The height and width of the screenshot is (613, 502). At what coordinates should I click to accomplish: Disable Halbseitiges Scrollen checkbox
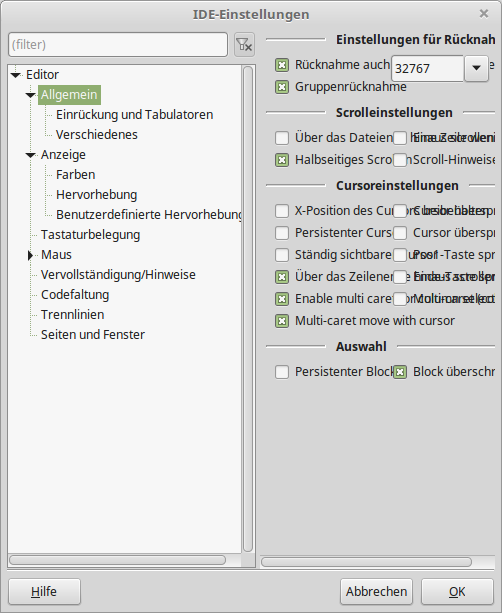point(282,160)
